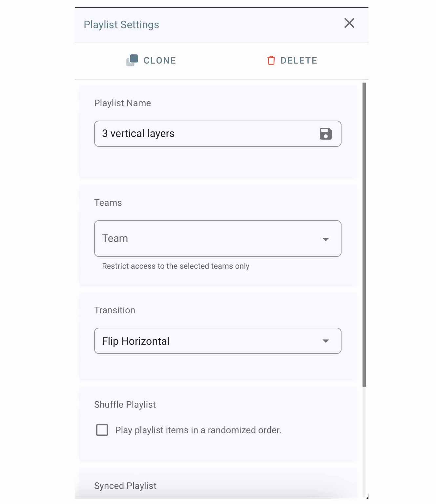Viewport: 436px width, 504px height.
Task: Click the Clone overlapping-squares icon
Action: click(x=132, y=60)
